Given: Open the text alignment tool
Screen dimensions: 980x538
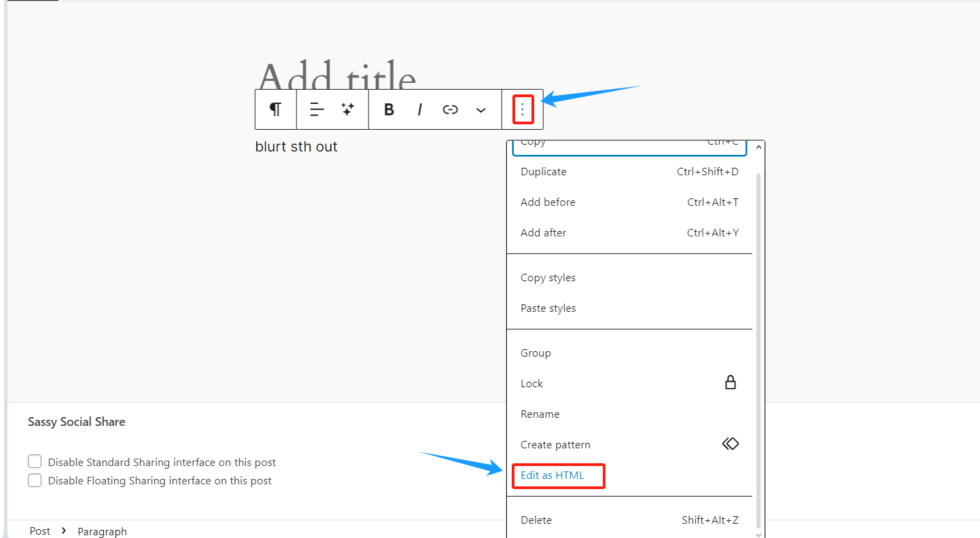Looking at the screenshot, I should (316, 109).
